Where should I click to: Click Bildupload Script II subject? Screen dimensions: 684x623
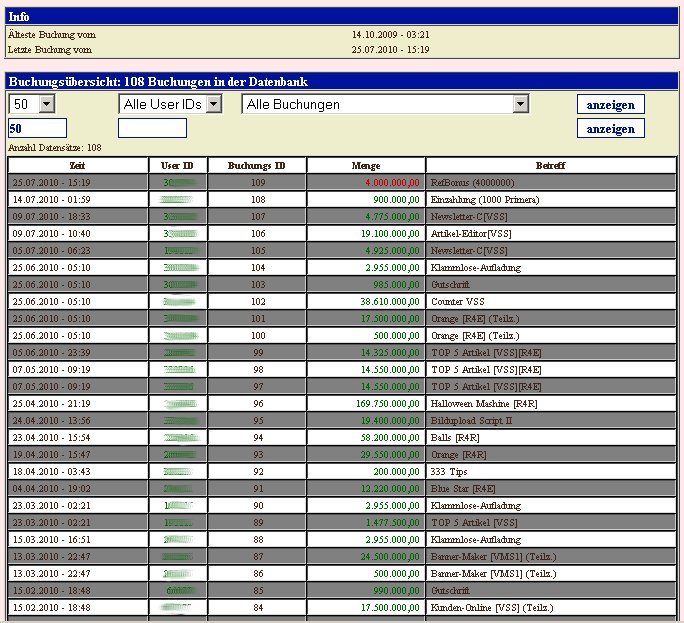471,421
